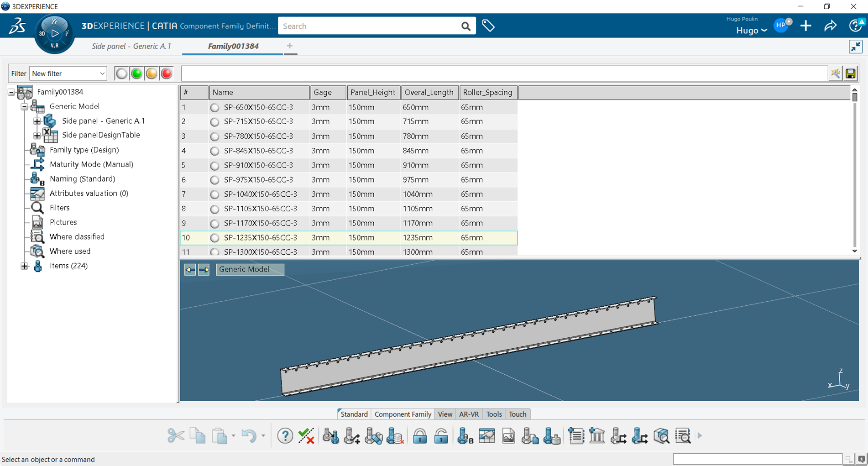Viewport: 868px width, 466px height.
Task: Click the lock icon in bottom toolbar
Action: pos(419,436)
